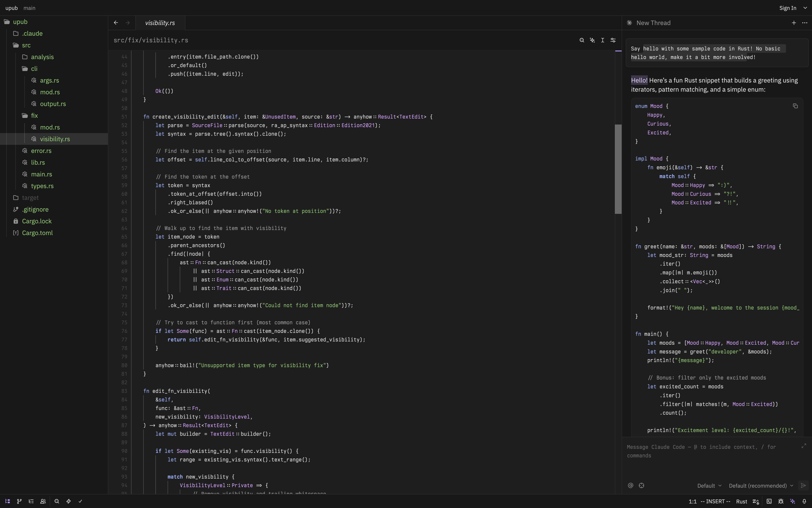Open the upub project menu in title bar
The width and height of the screenshot is (812, 508).
tap(12, 8)
